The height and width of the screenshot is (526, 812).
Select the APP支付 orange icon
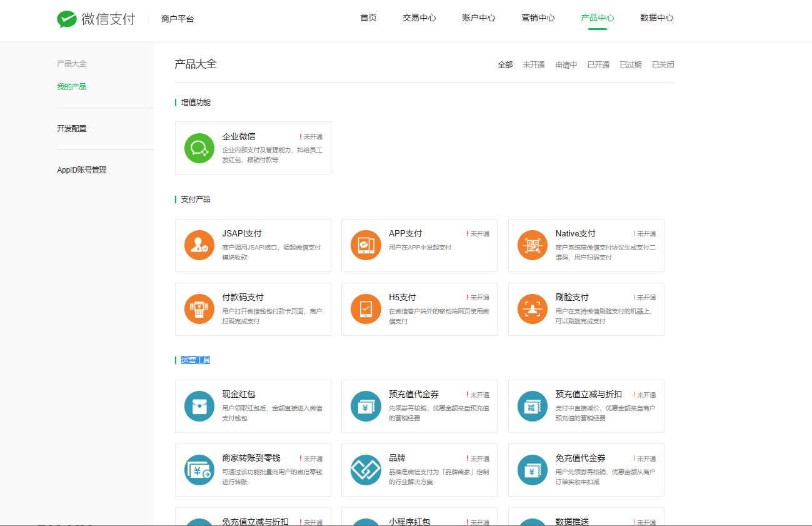pos(366,245)
